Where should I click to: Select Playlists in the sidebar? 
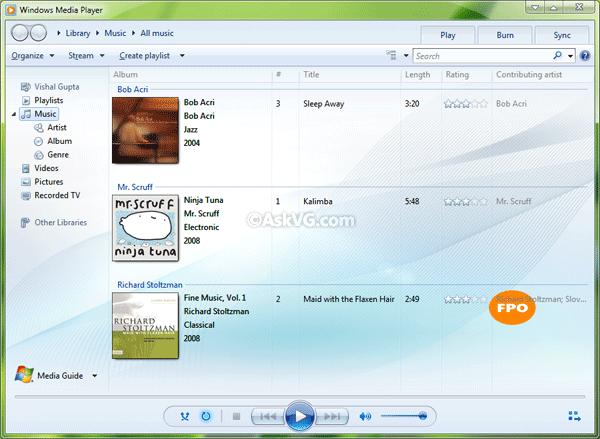(42, 100)
